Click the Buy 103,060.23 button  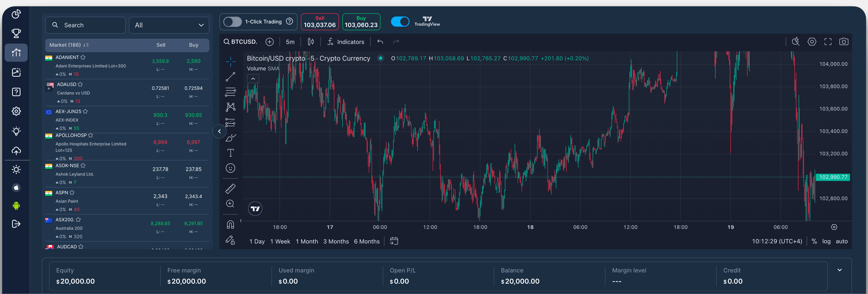361,22
